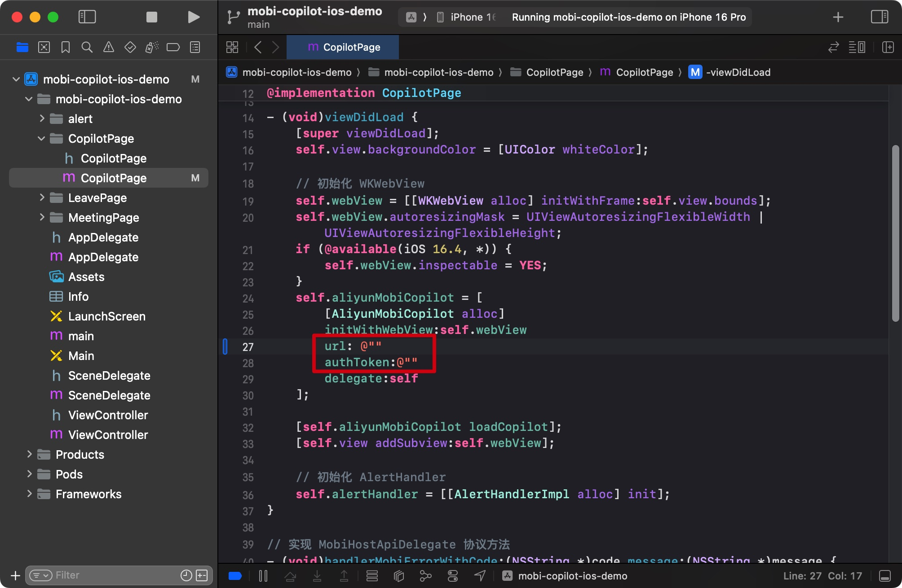Open ViewController implementation file
Image resolution: width=902 pixels, height=588 pixels.
(109, 435)
